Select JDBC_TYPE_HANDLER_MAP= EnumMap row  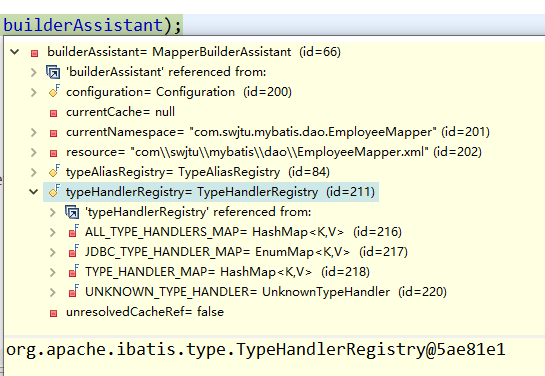(246, 252)
